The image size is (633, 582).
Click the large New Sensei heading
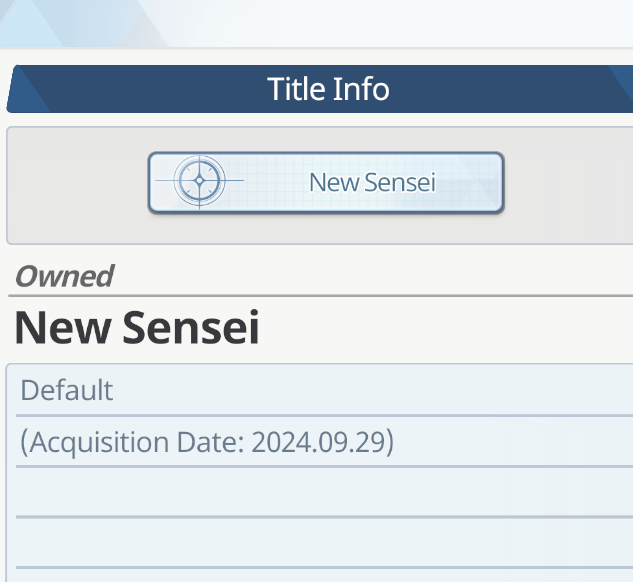point(136,328)
